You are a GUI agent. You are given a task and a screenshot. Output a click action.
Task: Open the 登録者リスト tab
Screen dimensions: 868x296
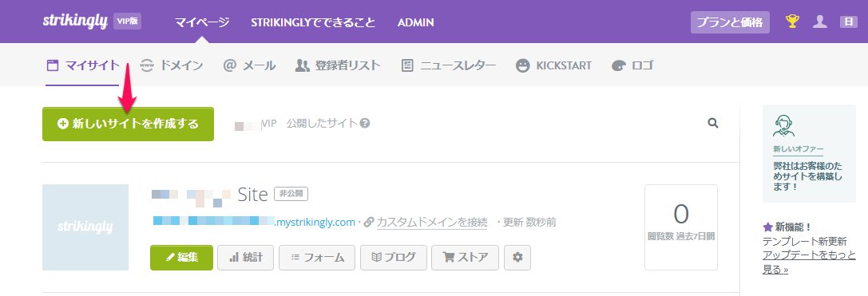click(338, 65)
